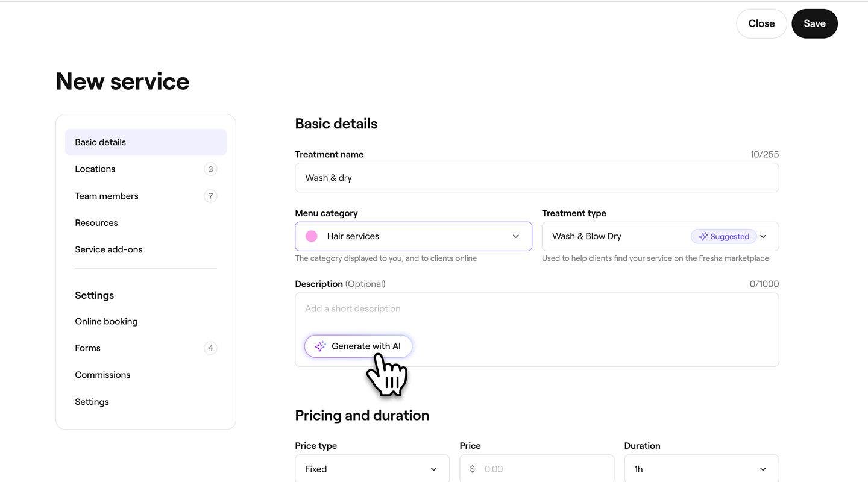Go to the Resources section
Viewport: 868px width, 482px height.
pos(96,223)
